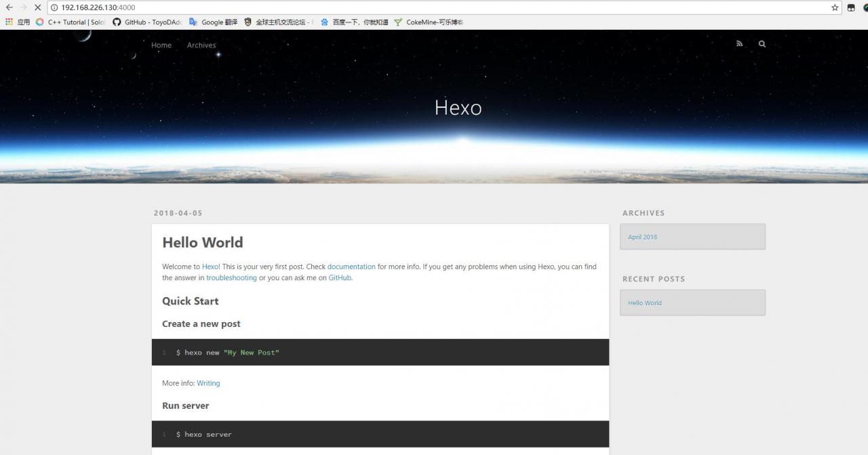Viewport: 868px width, 455px height.
Task: Follow the Hexo link in welcome text
Action: tap(210, 266)
